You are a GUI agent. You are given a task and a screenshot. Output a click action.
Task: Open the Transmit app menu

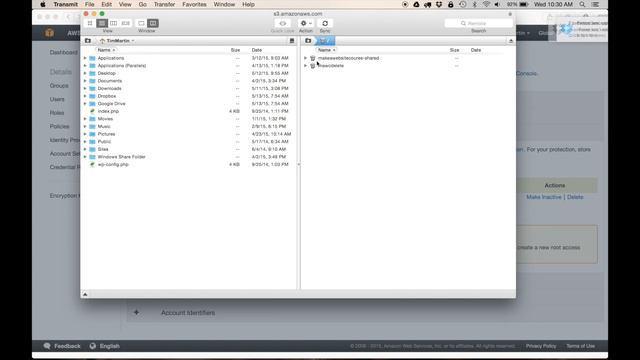click(x=65, y=4)
